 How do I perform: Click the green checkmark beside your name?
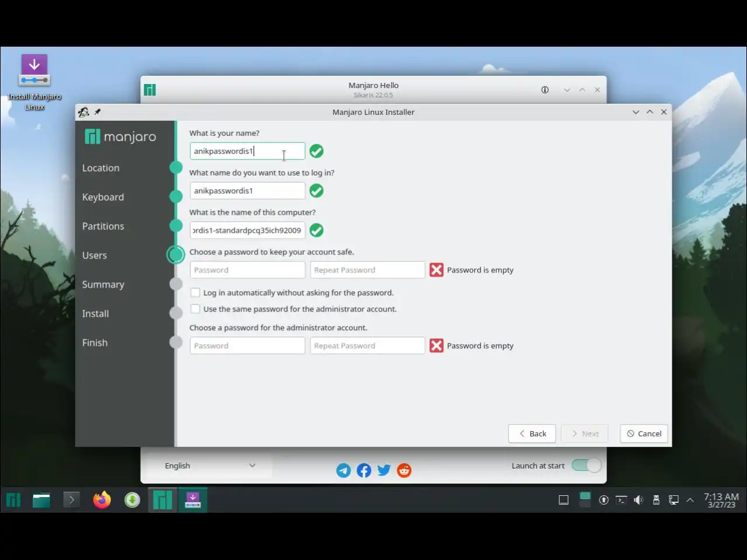[316, 151]
